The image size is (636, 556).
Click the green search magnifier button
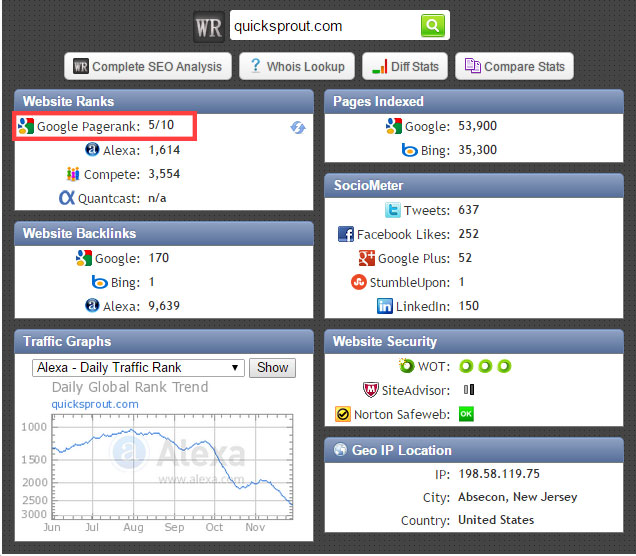pyautogui.click(x=432, y=26)
